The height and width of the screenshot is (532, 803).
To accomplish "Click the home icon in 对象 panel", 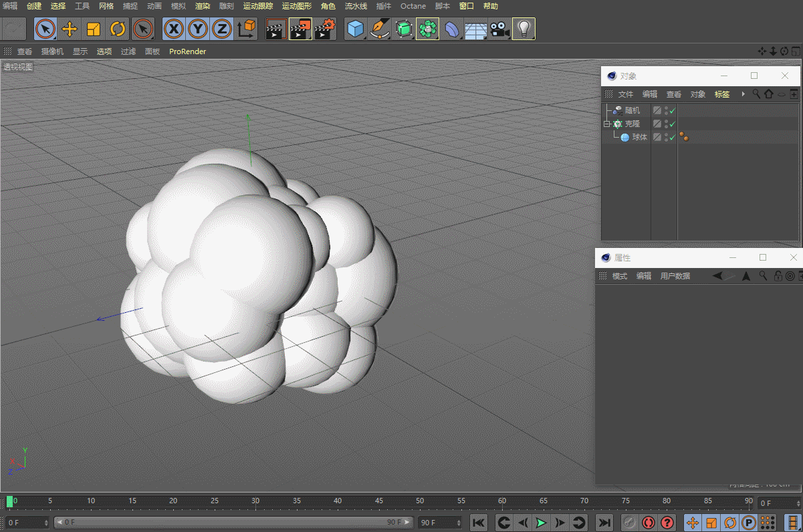I will (769, 94).
